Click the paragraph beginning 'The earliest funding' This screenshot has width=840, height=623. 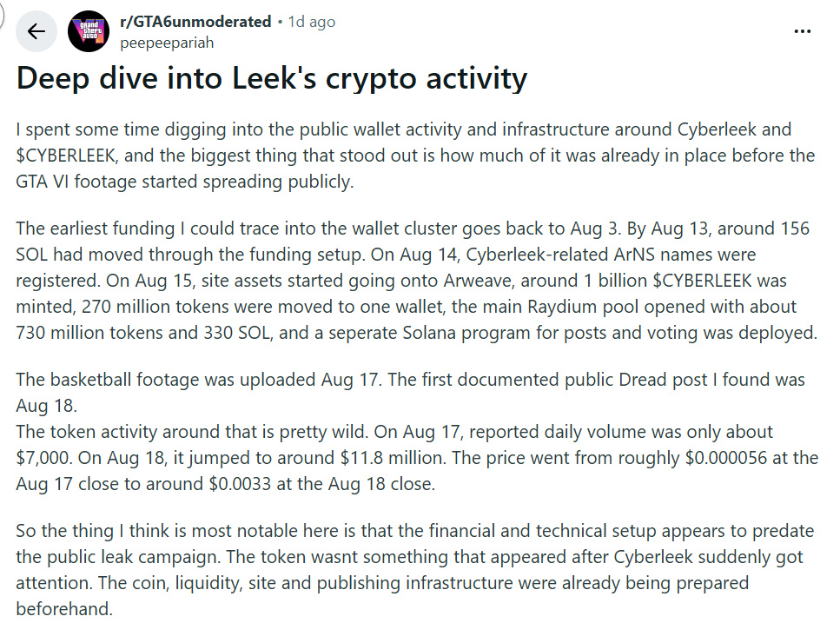[x=416, y=280]
